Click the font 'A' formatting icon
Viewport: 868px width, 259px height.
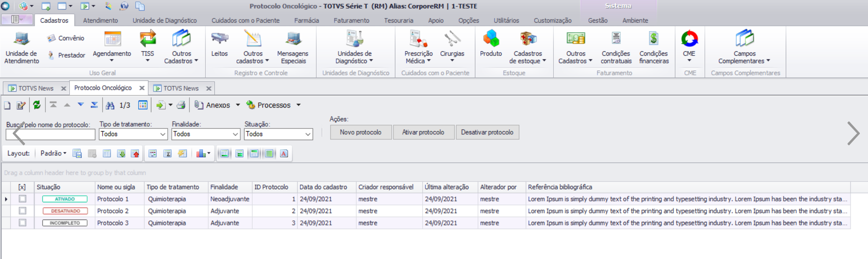tap(284, 154)
